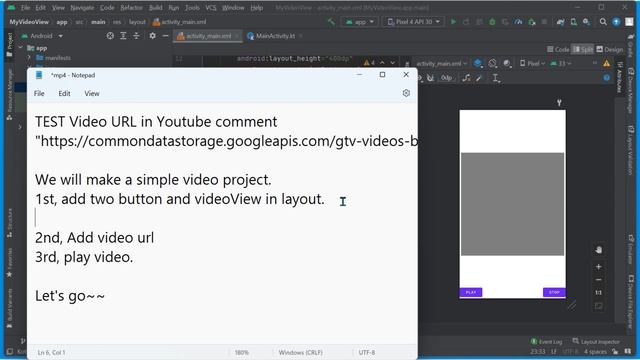Screen dimensions: 640x360
Task: Open Notepad File menu
Action: point(39,93)
